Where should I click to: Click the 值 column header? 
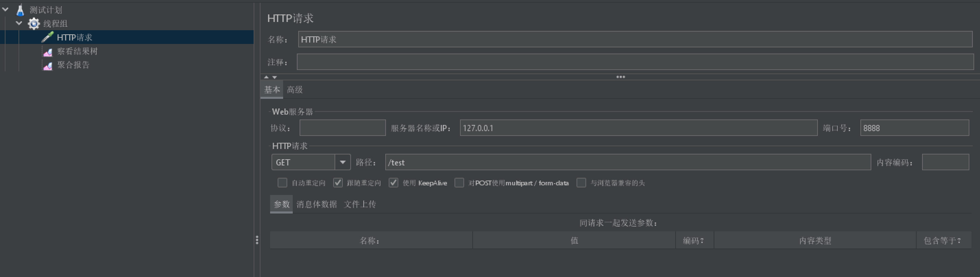click(x=574, y=240)
